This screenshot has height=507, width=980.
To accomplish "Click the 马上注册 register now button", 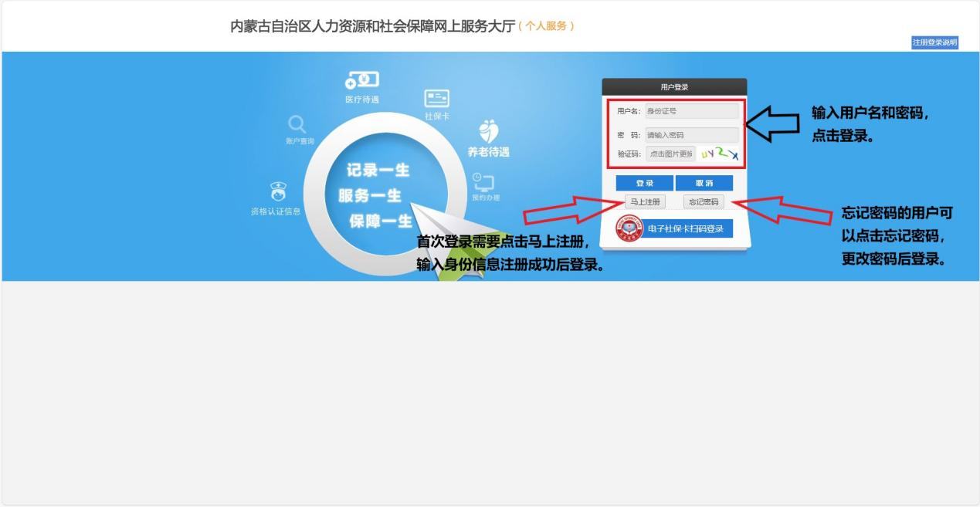I will tap(645, 202).
